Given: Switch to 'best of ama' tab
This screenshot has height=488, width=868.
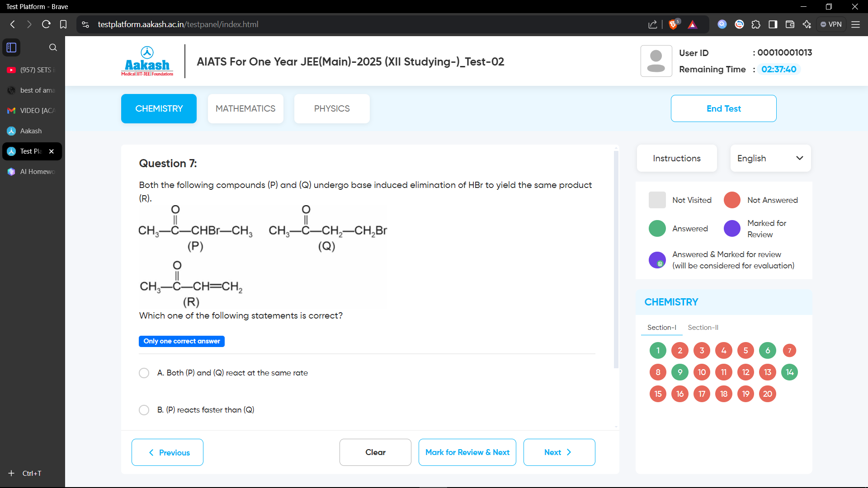Looking at the screenshot, I should tap(32, 90).
